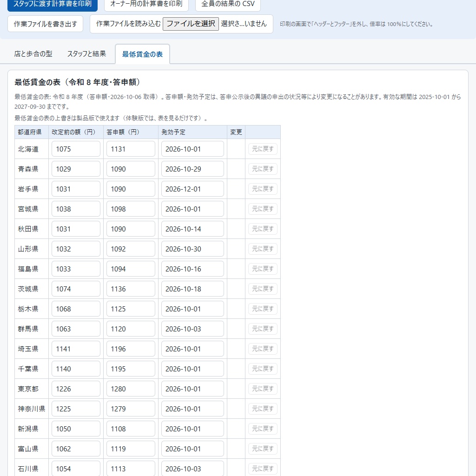Viewport: 476px width, 476px height.
Task: Click 元に戻す in 宮城県 row
Action: (x=263, y=209)
